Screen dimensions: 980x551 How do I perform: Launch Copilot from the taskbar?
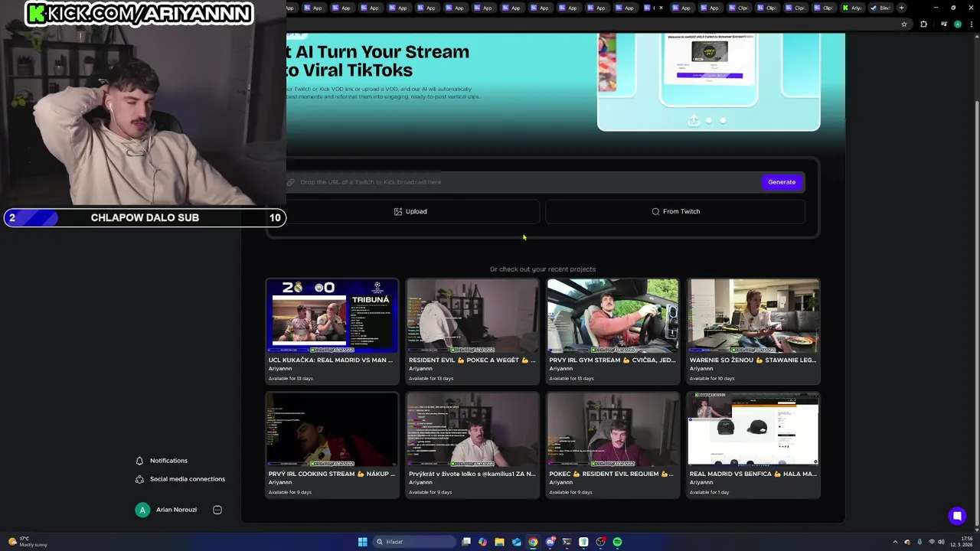coord(482,542)
